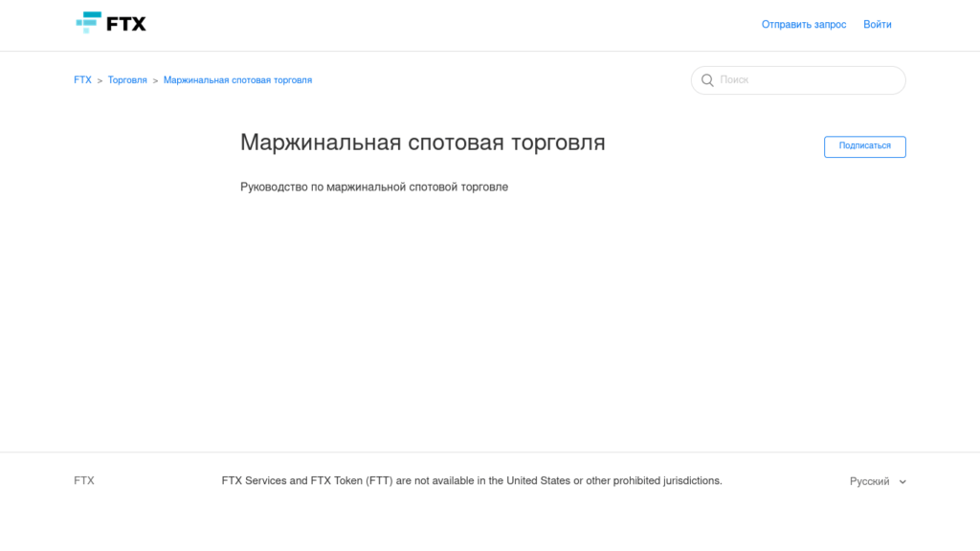Navigate to the Торговля breadcrumb

coord(127,80)
